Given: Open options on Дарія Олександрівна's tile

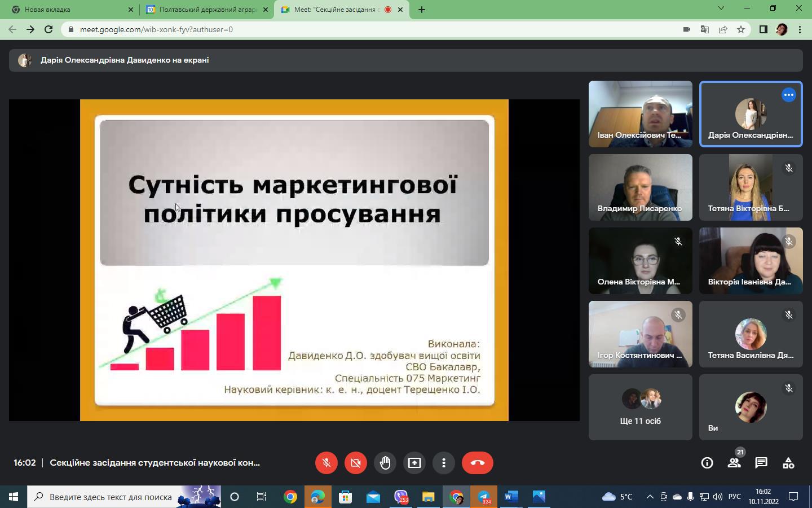Looking at the screenshot, I should tap(788, 95).
